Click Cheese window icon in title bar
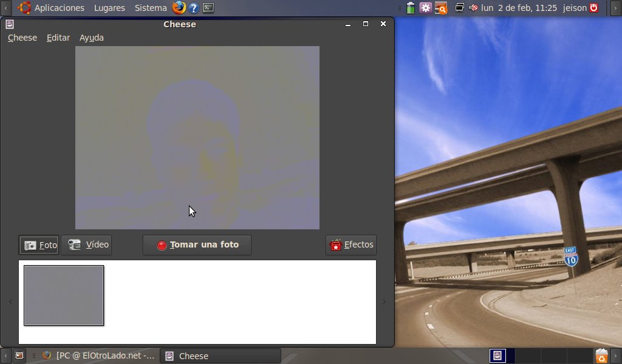This screenshot has width=622, height=364. point(10,24)
